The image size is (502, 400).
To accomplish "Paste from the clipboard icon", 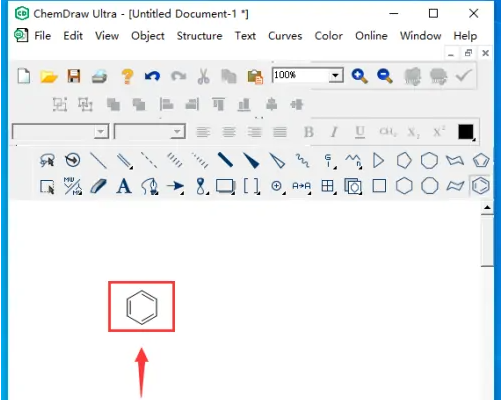I will pyautogui.click(x=255, y=76).
